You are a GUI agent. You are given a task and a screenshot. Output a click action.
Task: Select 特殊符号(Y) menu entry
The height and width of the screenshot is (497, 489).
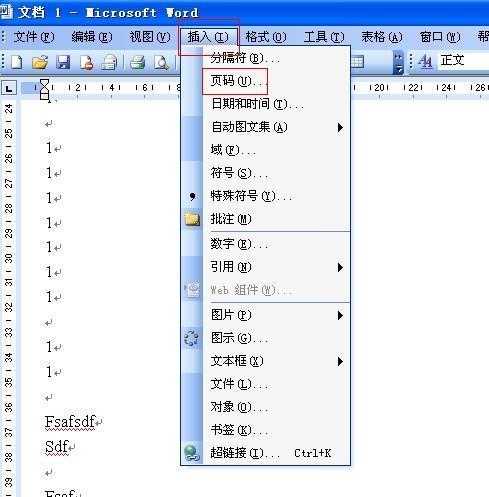tap(266, 196)
